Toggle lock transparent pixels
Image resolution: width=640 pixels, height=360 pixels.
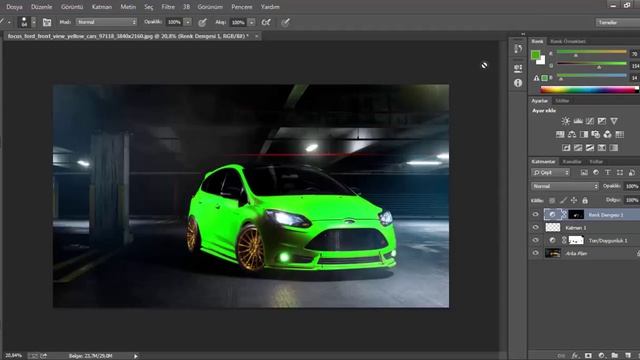click(x=552, y=200)
